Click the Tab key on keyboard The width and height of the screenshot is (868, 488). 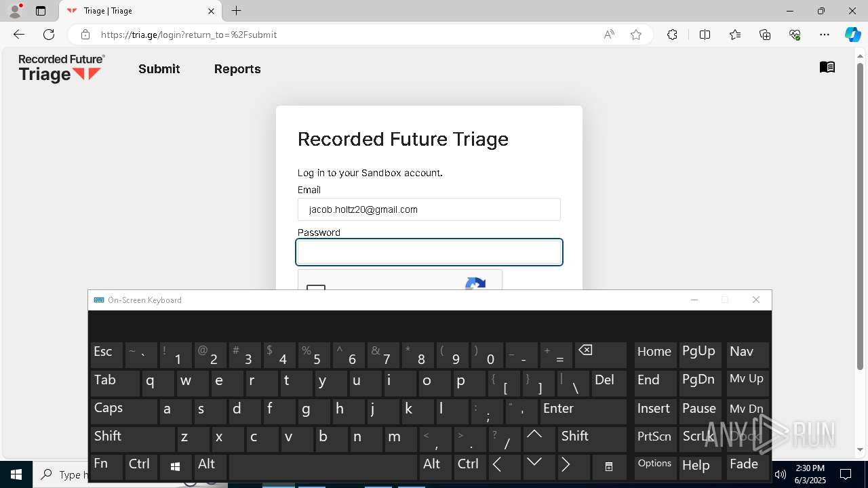pyautogui.click(x=115, y=383)
